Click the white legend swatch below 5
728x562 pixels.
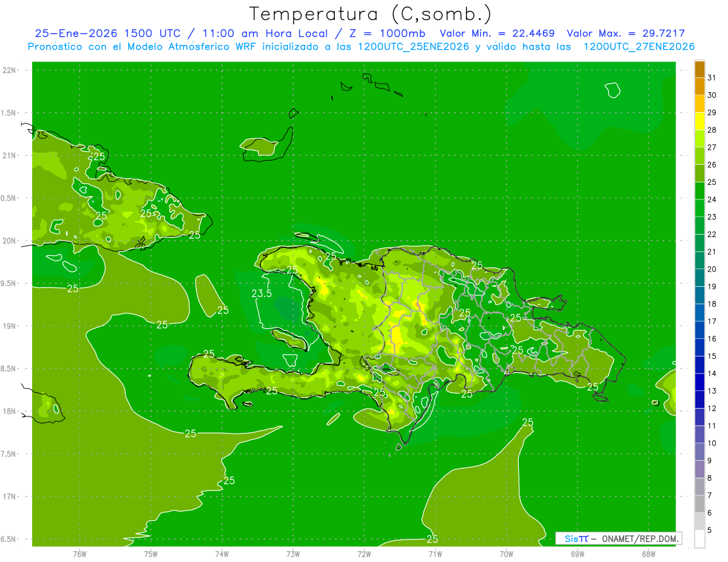[699, 539]
